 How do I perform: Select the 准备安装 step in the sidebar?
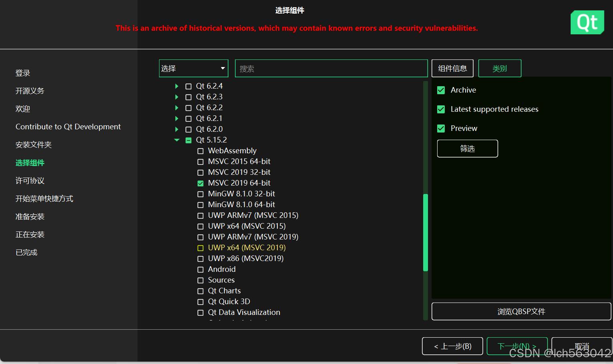tap(30, 217)
